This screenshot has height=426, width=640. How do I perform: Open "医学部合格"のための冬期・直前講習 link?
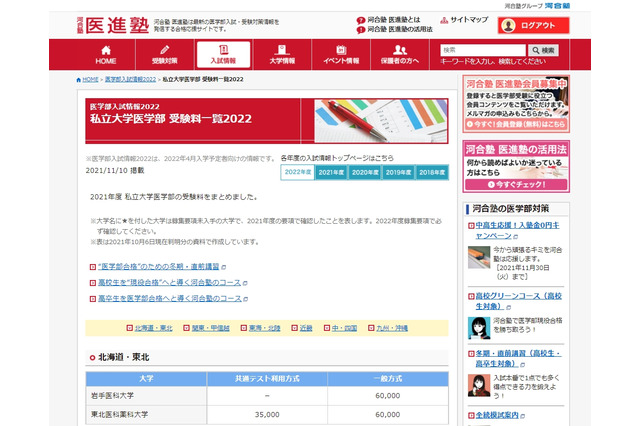158,267
